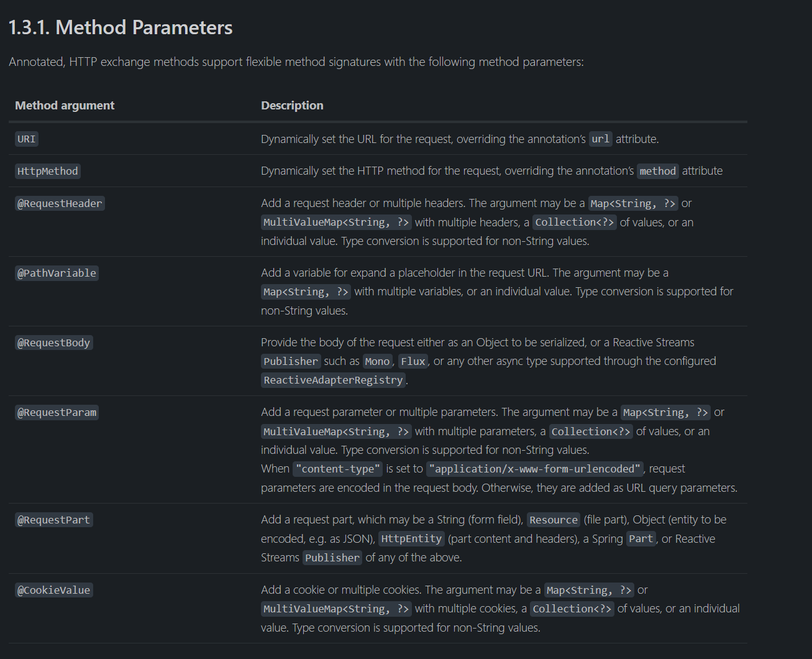Click the Flux code term
The image size is (812, 659).
pyautogui.click(x=413, y=362)
